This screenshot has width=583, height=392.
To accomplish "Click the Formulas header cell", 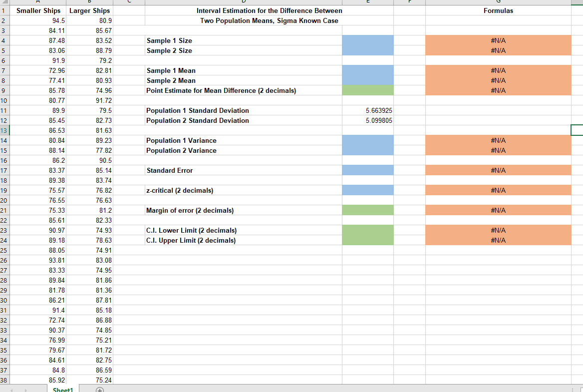I will point(498,10).
